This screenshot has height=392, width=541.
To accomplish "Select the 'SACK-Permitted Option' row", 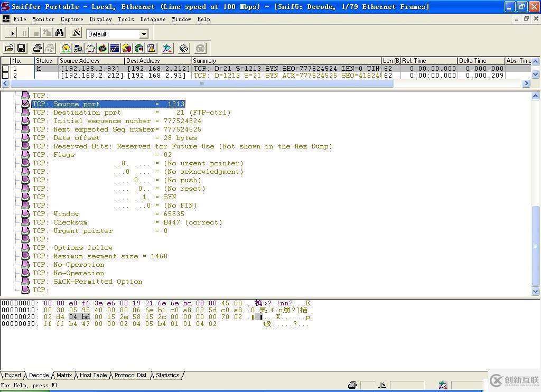I will pyautogui.click(x=87, y=282).
